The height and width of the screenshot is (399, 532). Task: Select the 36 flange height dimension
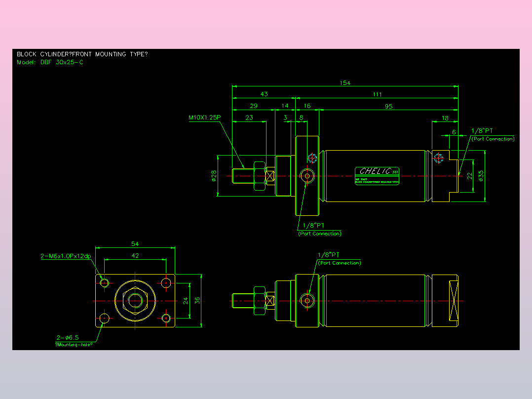pos(197,301)
